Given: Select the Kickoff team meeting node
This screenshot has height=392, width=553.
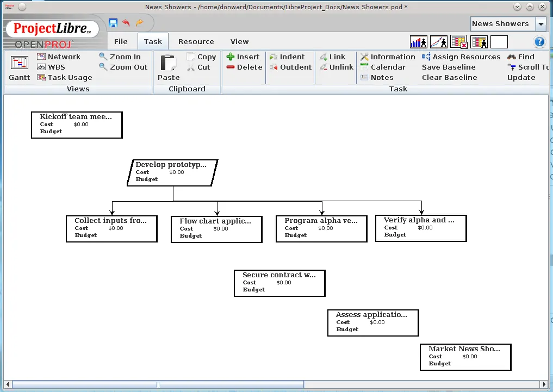Looking at the screenshot, I should click(77, 125).
